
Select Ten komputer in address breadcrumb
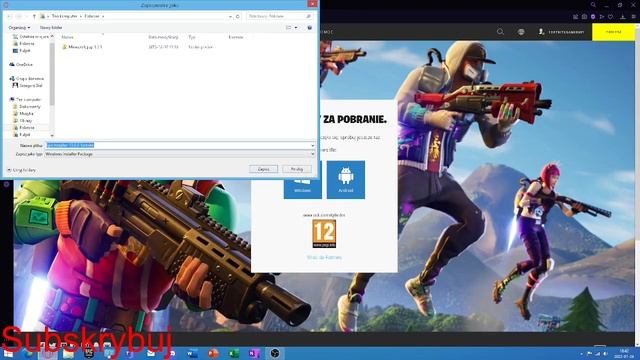[x=64, y=16]
